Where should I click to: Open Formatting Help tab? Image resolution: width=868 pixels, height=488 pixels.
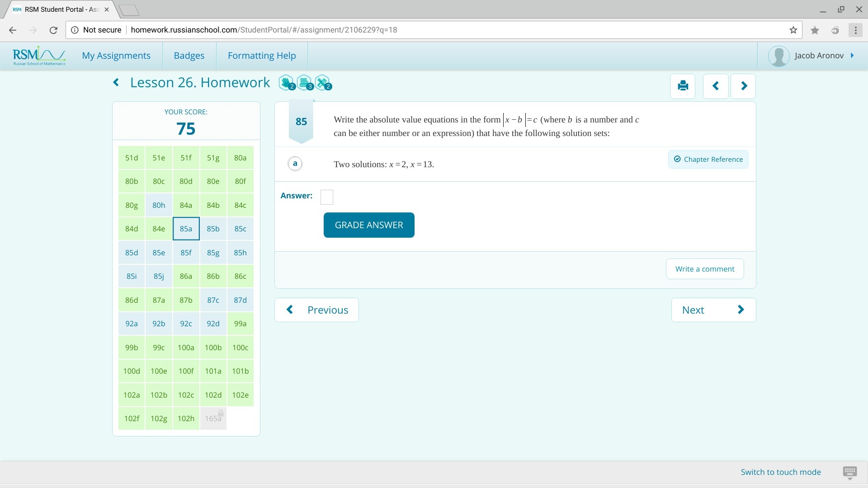262,56
